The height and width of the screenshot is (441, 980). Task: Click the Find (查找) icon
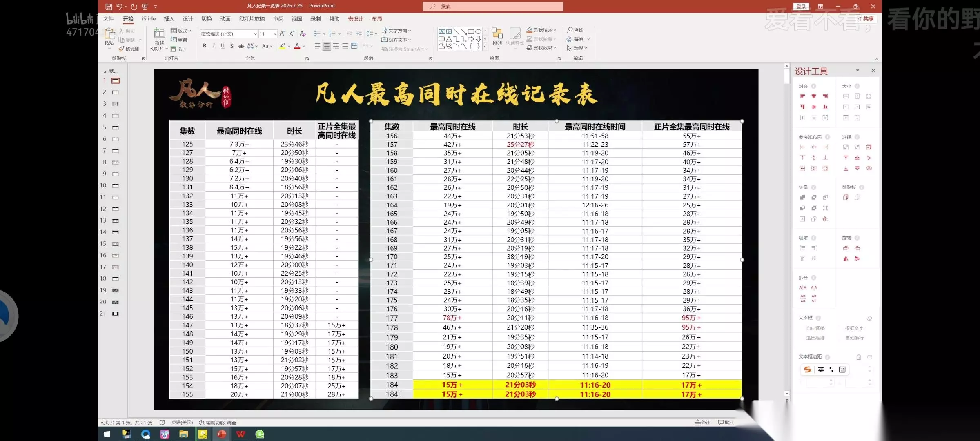click(x=570, y=30)
